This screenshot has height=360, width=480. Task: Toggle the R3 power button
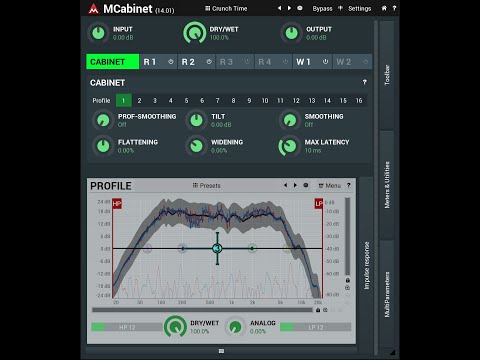point(247,62)
